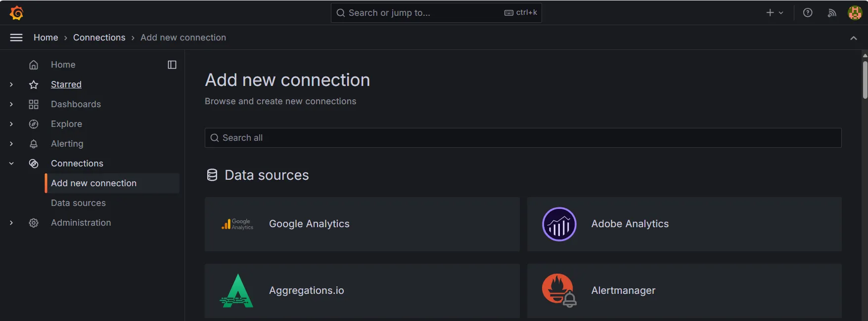Screen dimensions: 868x321
Task: Expand the Starred section arrow
Action: pos(11,84)
